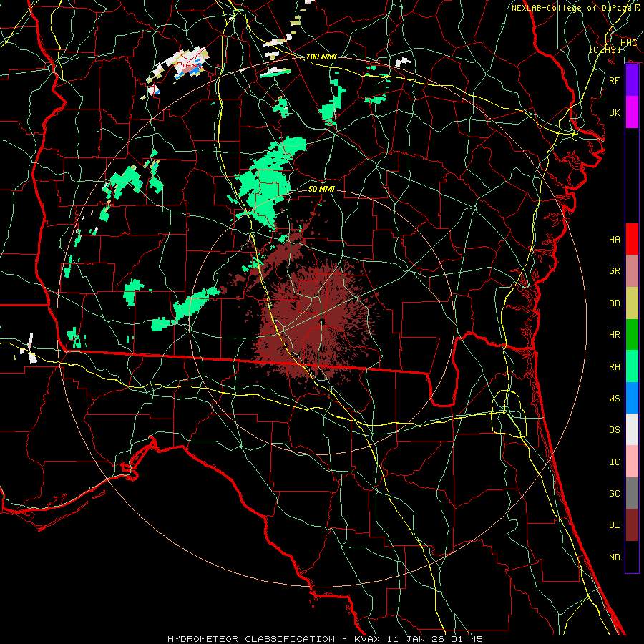Click the '100 NMI' range ring label

[321, 57]
